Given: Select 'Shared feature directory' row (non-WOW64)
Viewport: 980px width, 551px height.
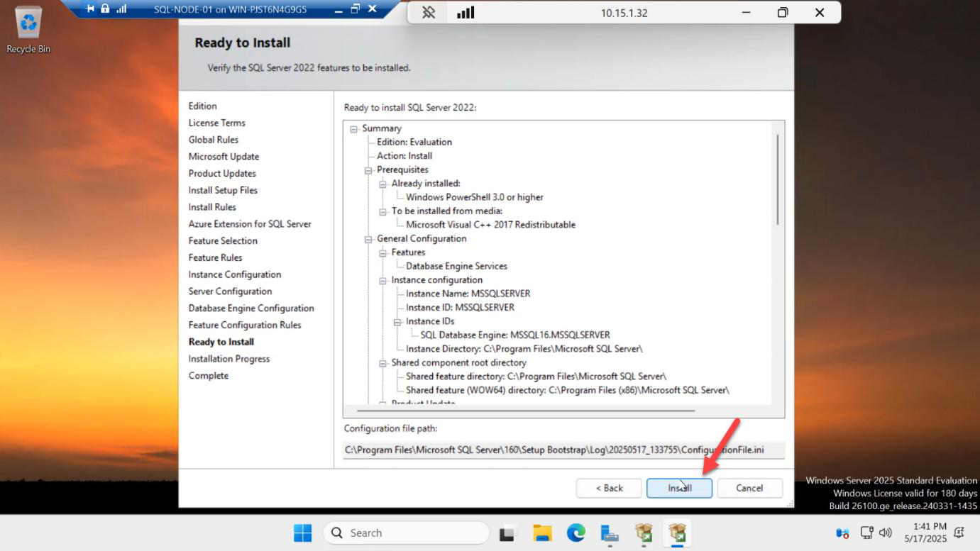Looking at the screenshot, I should (x=536, y=377).
